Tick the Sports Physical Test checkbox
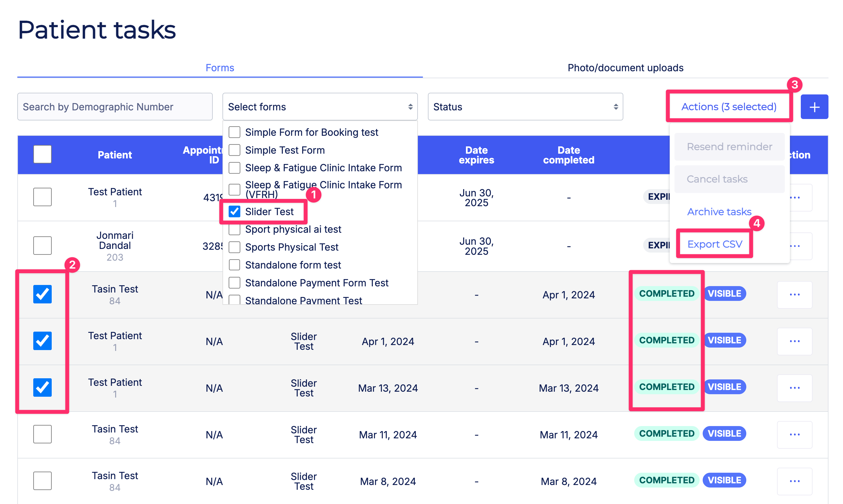 point(235,247)
